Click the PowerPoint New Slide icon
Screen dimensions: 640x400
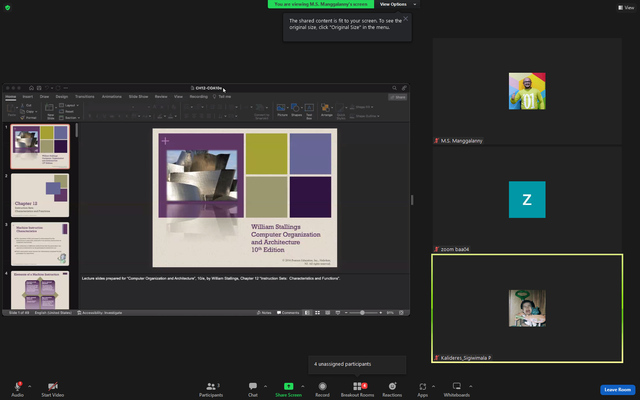(49, 107)
